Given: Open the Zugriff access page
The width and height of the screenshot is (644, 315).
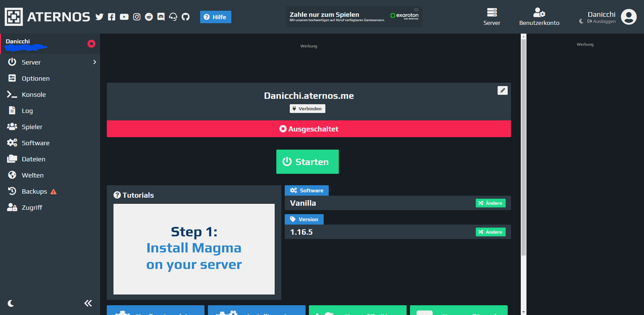Looking at the screenshot, I should tap(50, 207).
